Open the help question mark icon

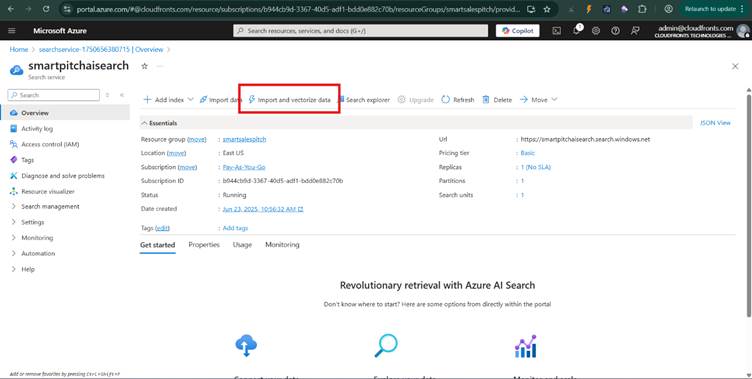pos(615,31)
